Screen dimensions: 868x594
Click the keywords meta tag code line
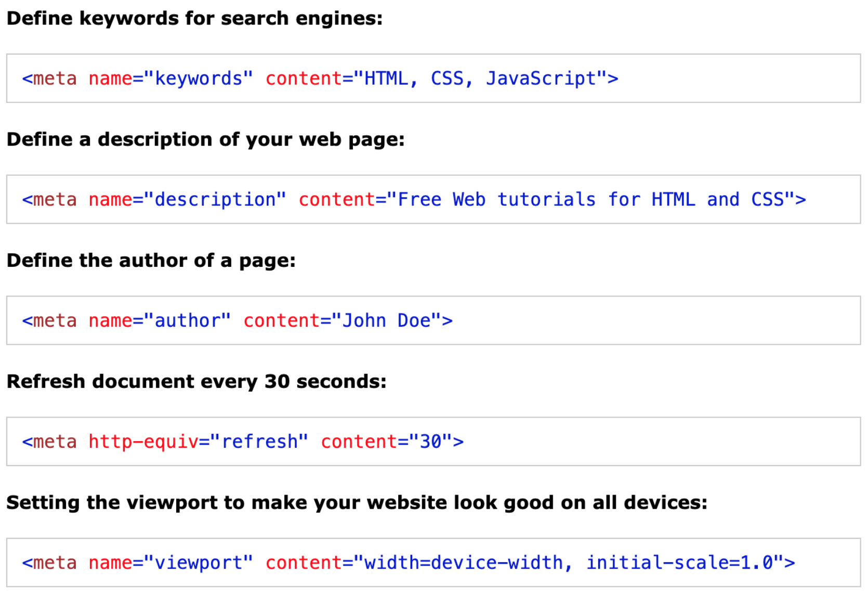click(320, 79)
